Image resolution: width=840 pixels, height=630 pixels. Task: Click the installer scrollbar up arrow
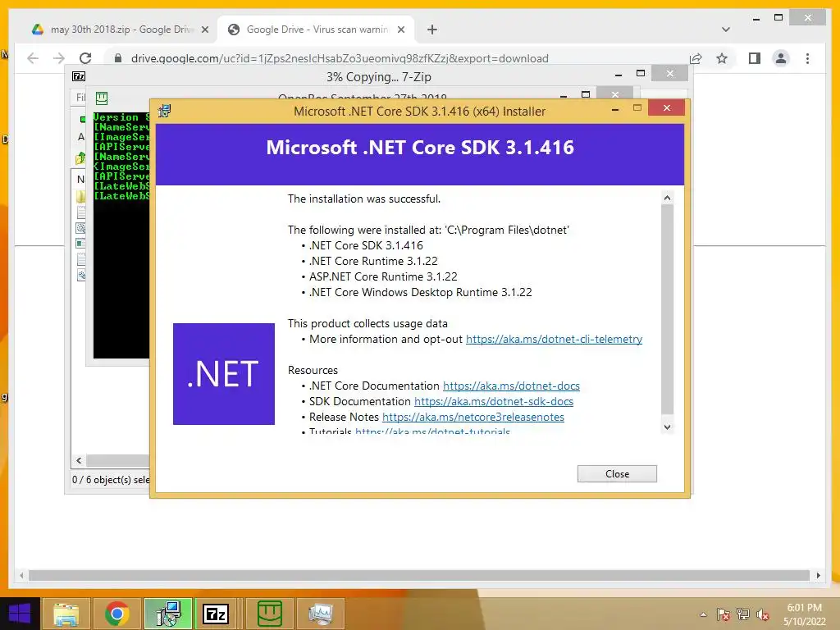tap(667, 198)
